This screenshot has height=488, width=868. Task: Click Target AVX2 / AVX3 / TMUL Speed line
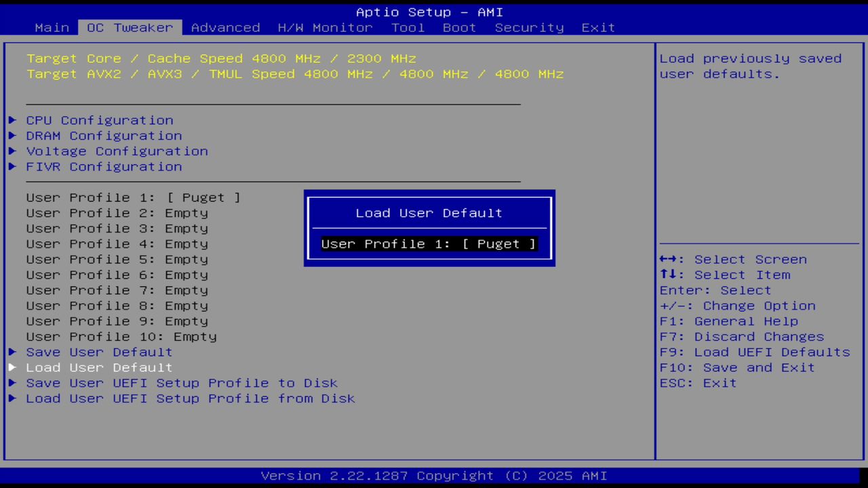[x=295, y=75]
